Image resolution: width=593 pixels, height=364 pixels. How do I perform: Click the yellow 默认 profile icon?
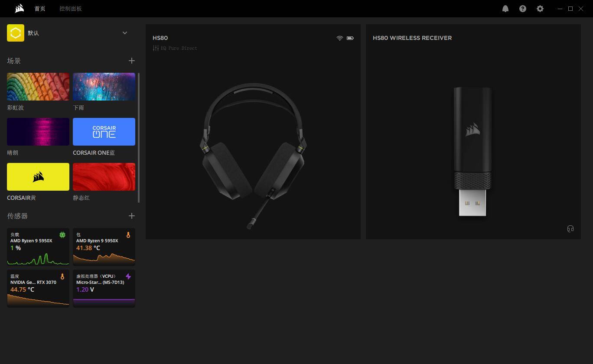(16, 33)
